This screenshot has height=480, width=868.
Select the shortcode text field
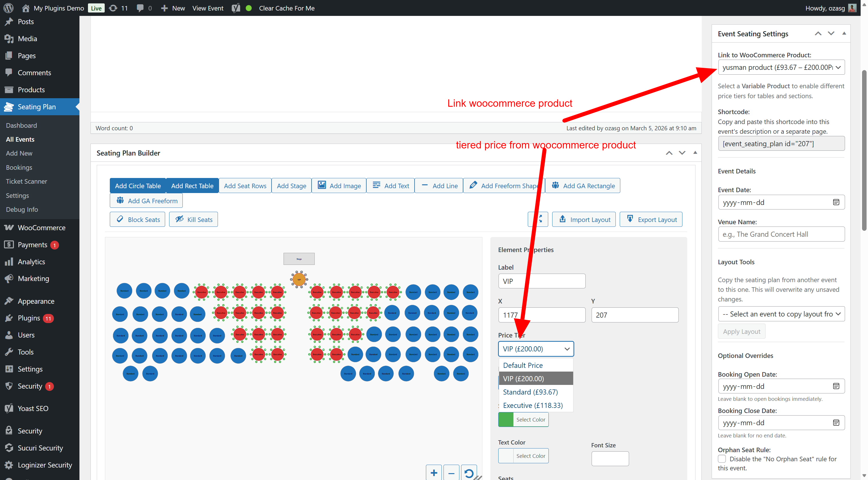pyautogui.click(x=781, y=143)
